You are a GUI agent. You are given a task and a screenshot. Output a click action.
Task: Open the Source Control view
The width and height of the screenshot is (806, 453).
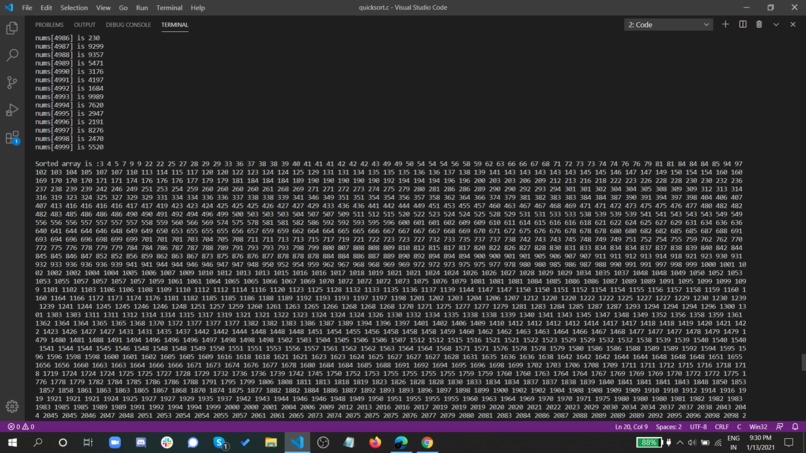[x=12, y=82]
